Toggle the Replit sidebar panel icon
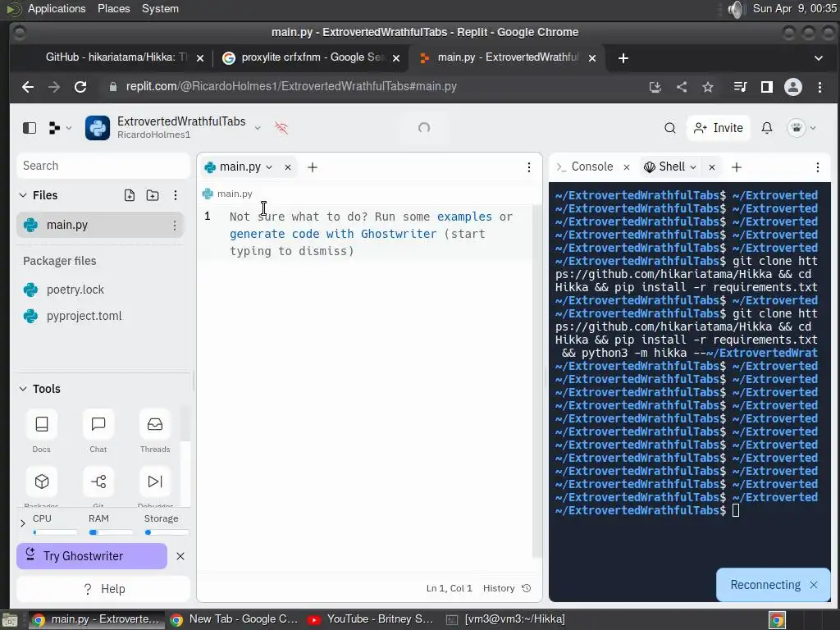Viewport: 840px width, 630px height. [30, 128]
